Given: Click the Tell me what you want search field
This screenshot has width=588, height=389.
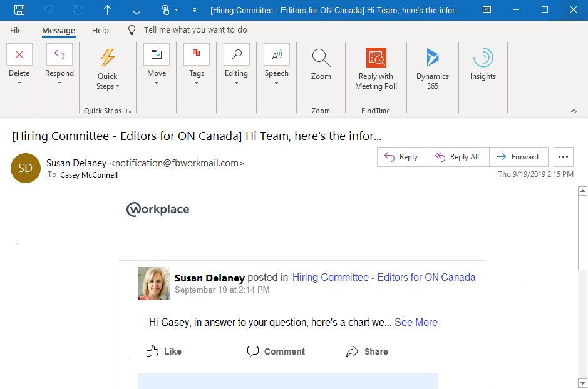Looking at the screenshot, I should [x=195, y=30].
